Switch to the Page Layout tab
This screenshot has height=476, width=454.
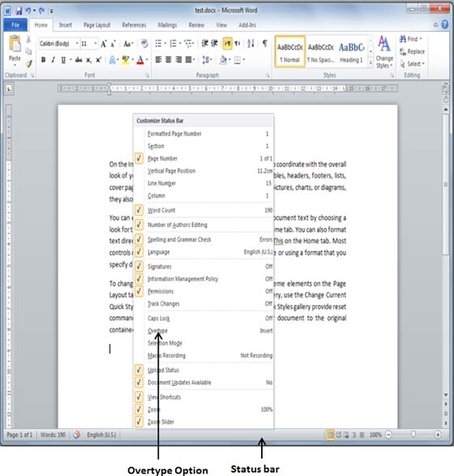pyautogui.click(x=96, y=25)
